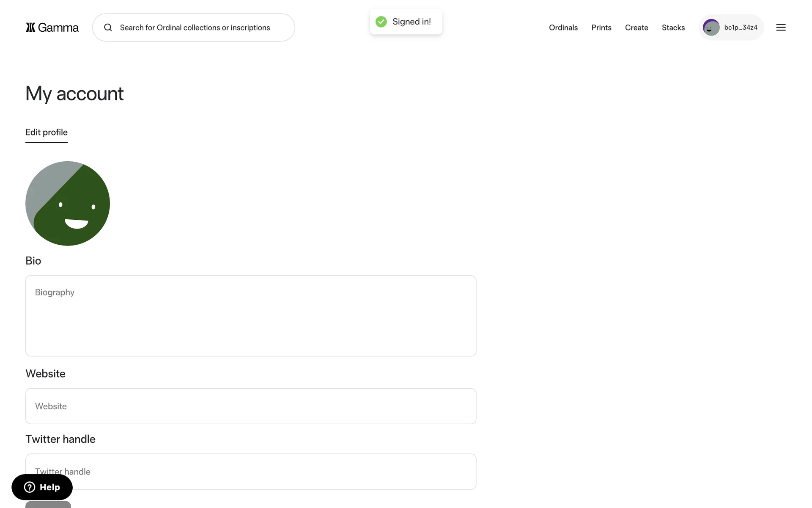This screenshot has height=508, width=812.
Task: Go to the Create page
Action: point(636,28)
